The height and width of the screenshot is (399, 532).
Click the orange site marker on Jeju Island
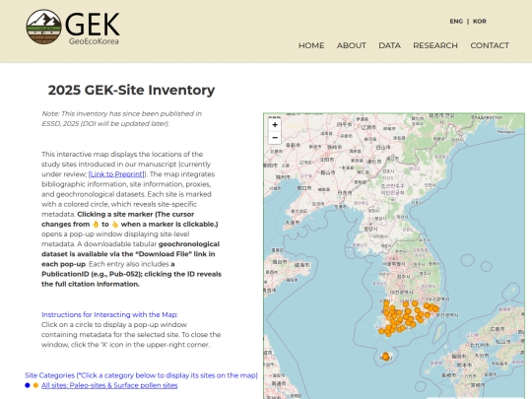[x=385, y=357]
